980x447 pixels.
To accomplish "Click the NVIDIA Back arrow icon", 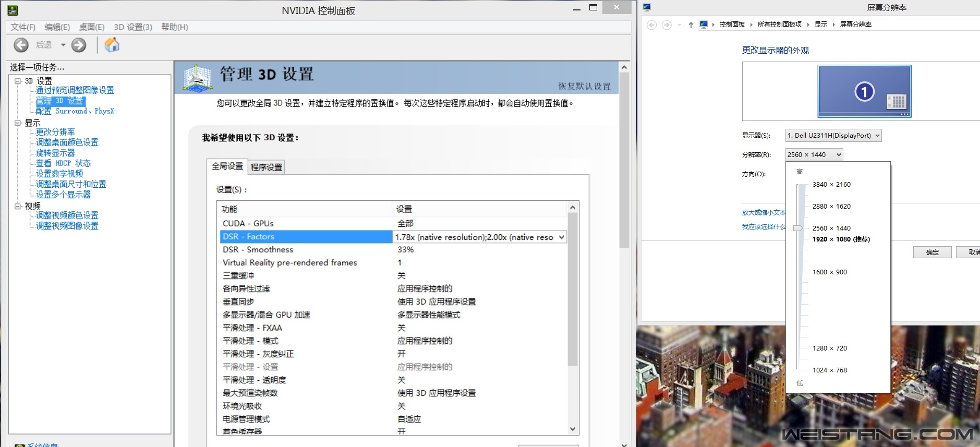I will click(x=21, y=45).
